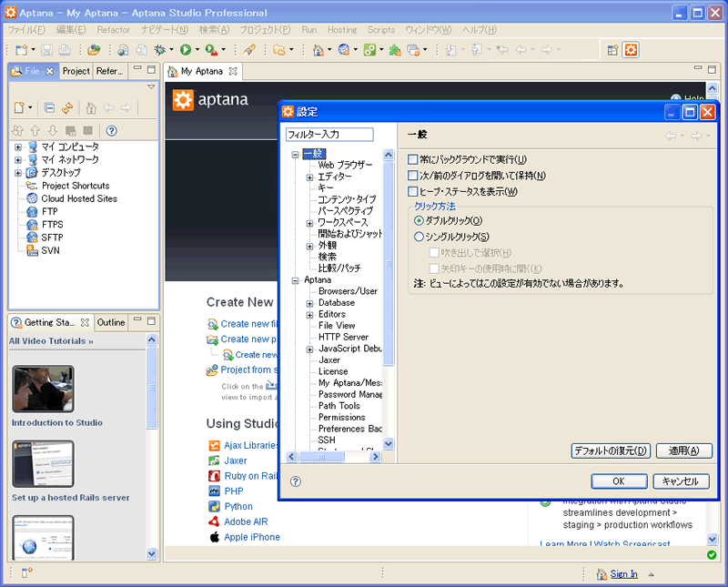Open the Sign In link
This screenshot has height=587, width=728.
click(623, 574)
